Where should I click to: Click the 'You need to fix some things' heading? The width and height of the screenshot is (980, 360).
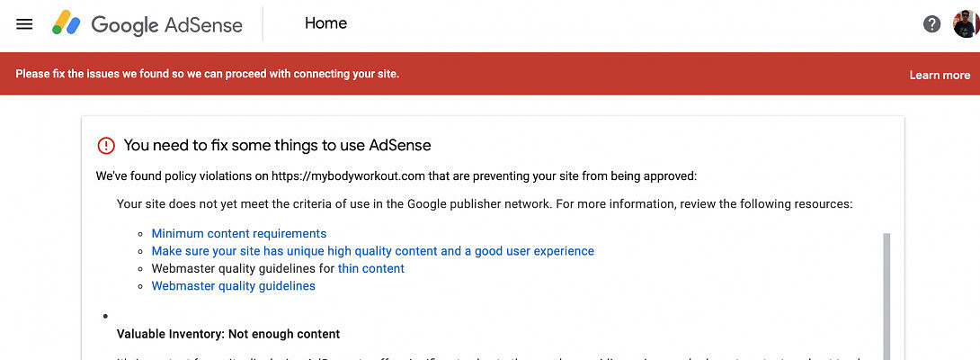tap(277, 145)
